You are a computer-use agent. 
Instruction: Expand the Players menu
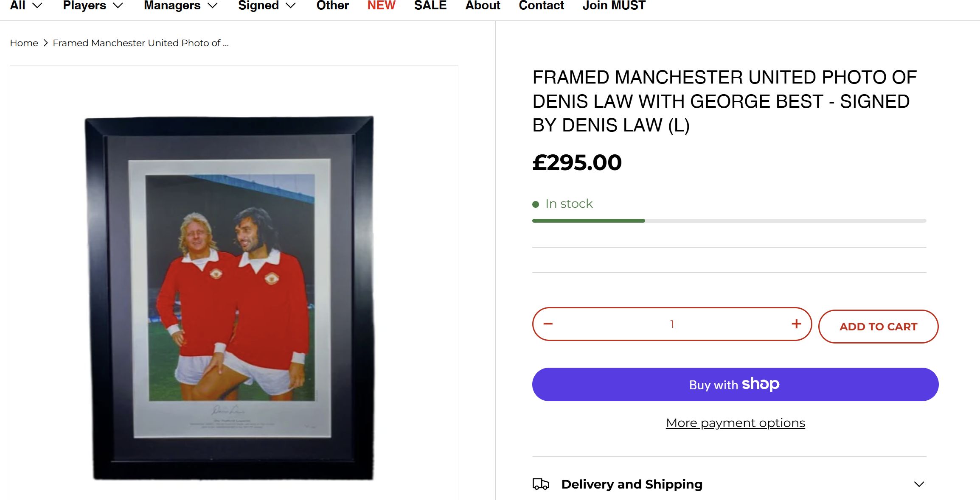click(93, 6)
